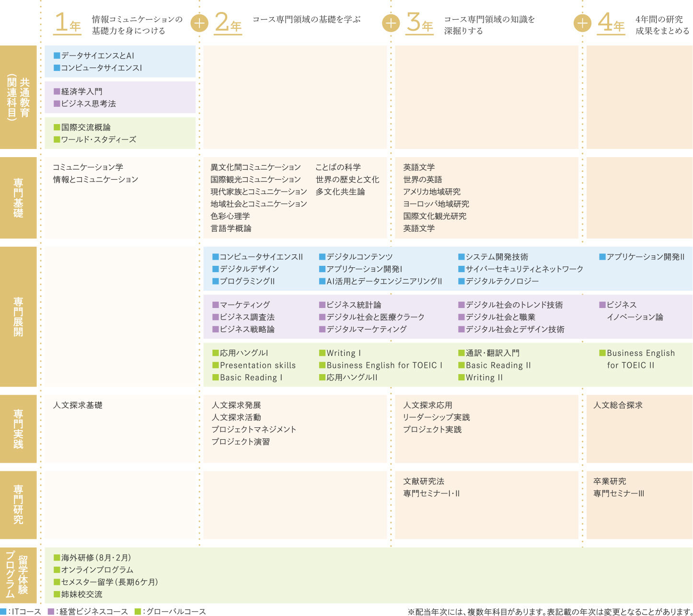Screen dimensions: 693x616
Task: Click the blue marker beside デジタルコンテンツ
Action: point(323,257)
